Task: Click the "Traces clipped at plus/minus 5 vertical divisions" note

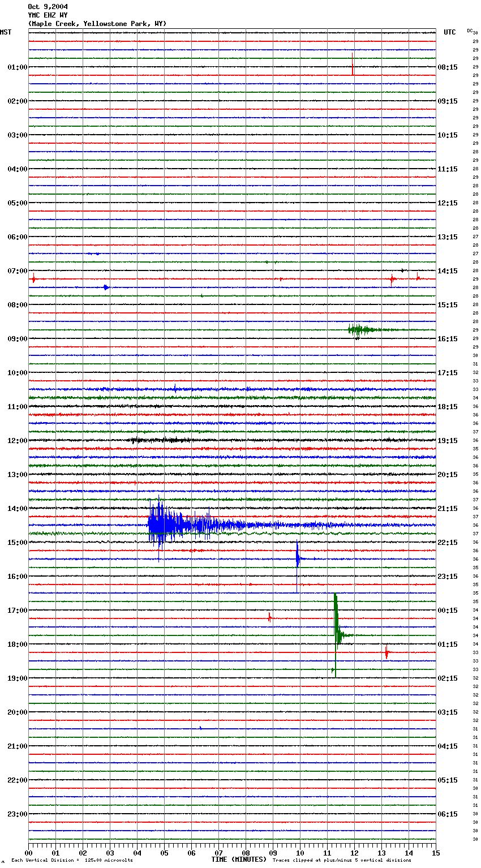Action: pyautogui.click(x=342, y=861)
